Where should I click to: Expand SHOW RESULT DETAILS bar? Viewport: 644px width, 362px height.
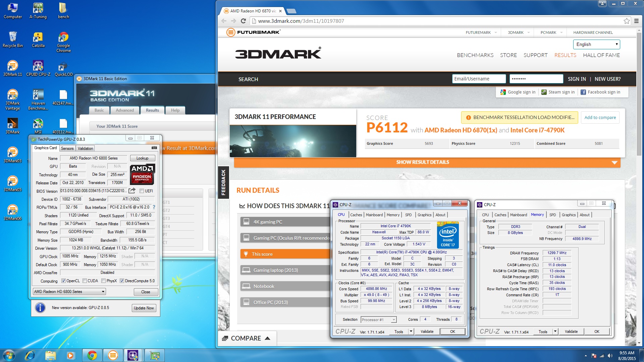(427, 162)
